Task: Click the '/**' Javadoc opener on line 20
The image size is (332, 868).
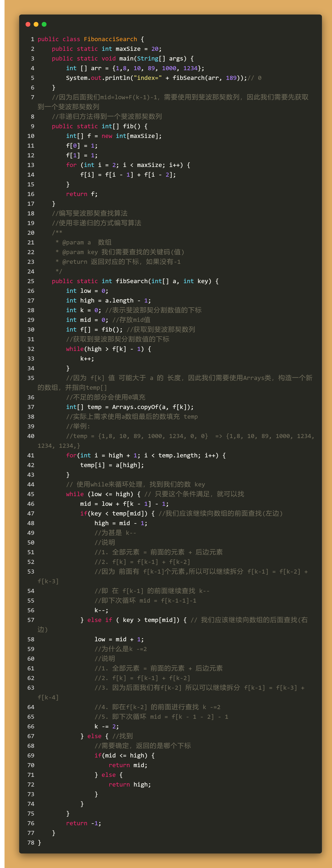Action: (57, 233)
